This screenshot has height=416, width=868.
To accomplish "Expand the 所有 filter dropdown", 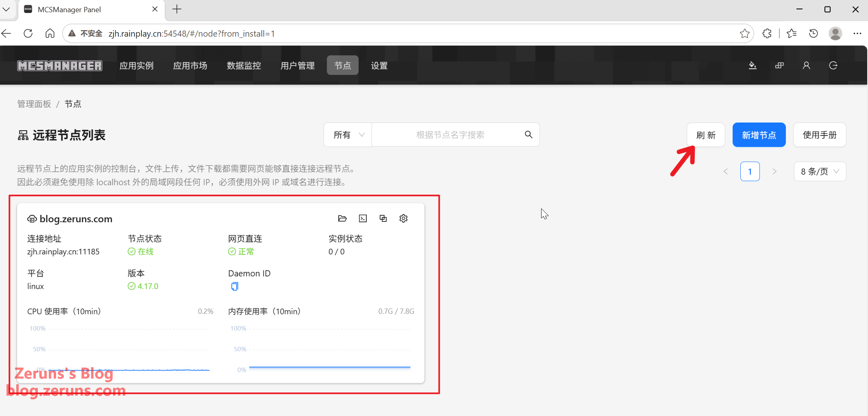I will 348,135.
